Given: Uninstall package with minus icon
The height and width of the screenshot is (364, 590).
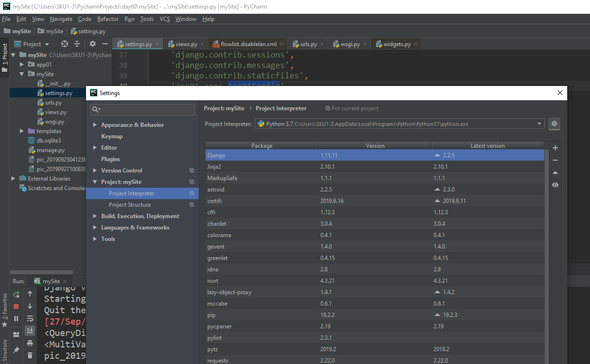Looking at the screenshot, I should pos(555,160).
